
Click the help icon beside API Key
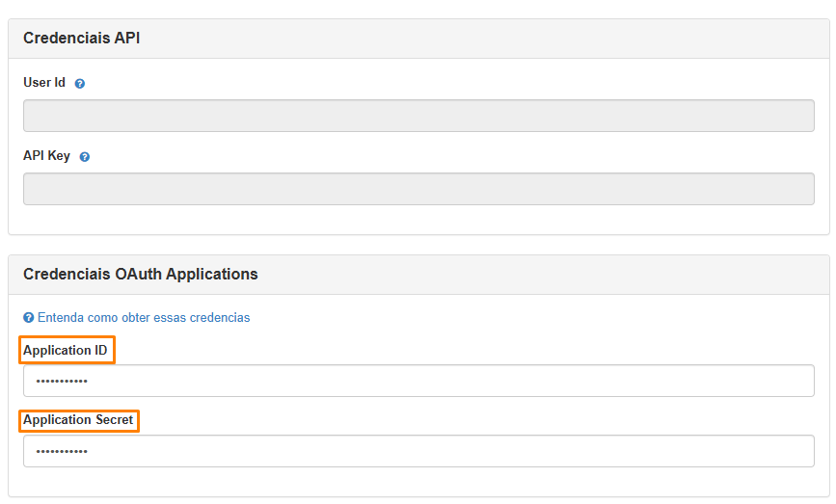click(x=85, y=157)
